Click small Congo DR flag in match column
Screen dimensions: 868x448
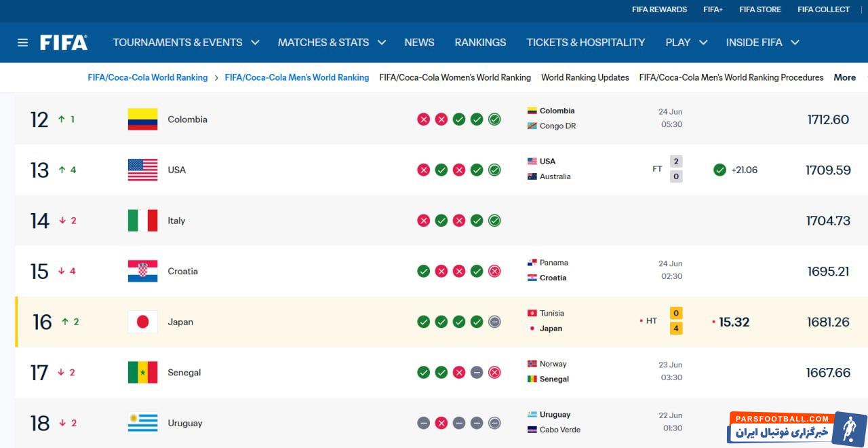coord(532,126)
